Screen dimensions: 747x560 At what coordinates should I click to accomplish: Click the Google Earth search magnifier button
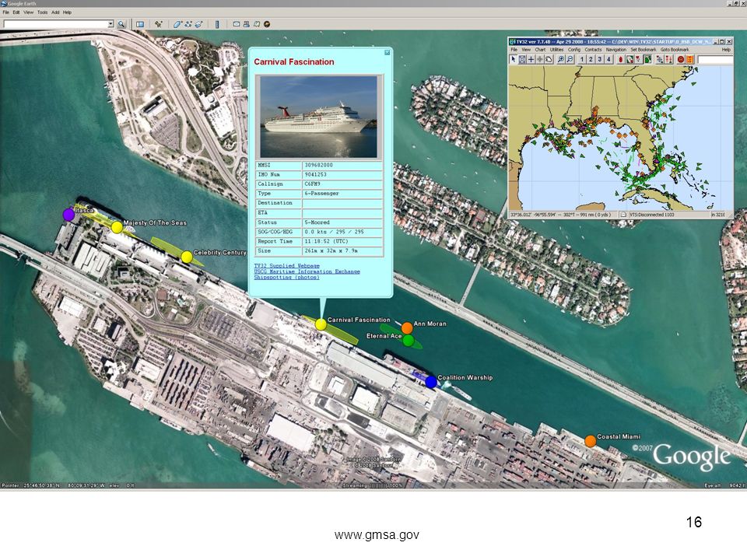click(121, 24)
